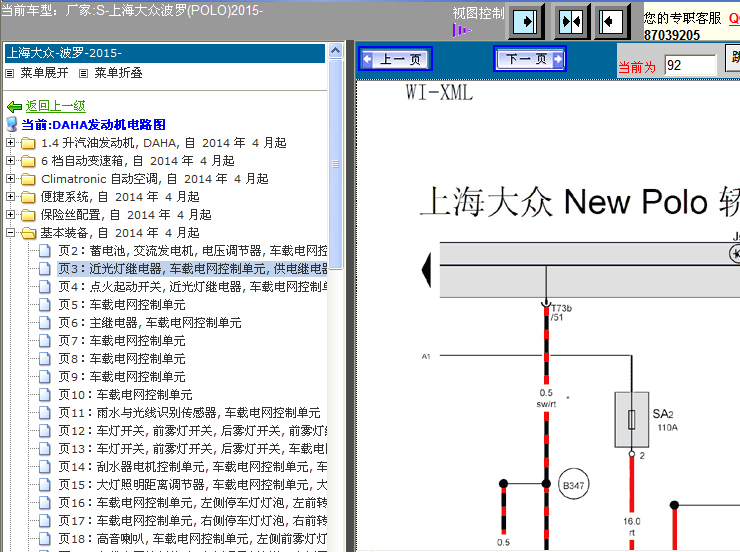Click the view control left-arrow icon
Screen dimensions: 740x552
[x=611, y=21]
